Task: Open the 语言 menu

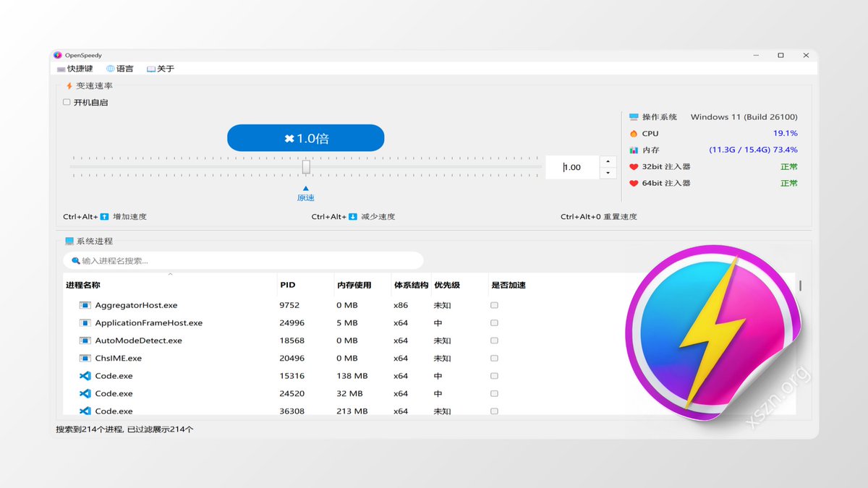Action: 120,68
